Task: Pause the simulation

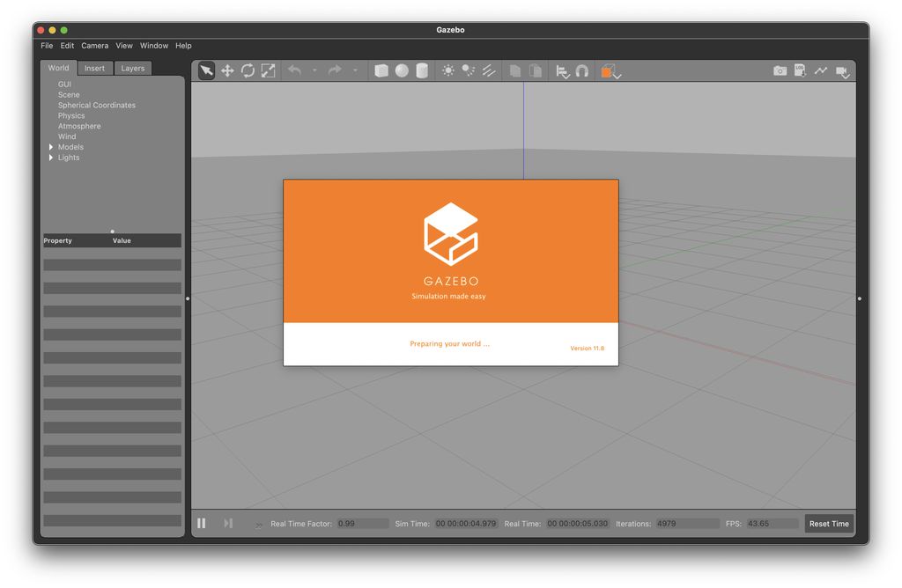Action: pos(202,523)
